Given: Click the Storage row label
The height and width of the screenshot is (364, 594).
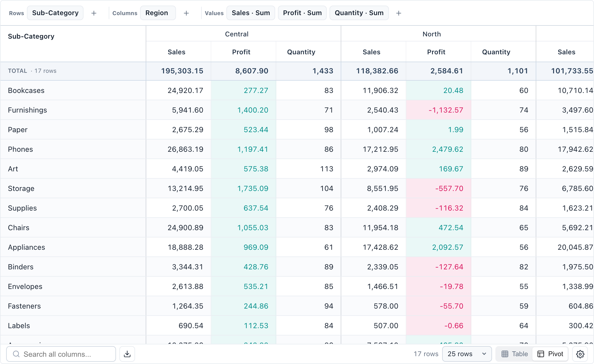Looking at the screenshot, I should (21, 188).
